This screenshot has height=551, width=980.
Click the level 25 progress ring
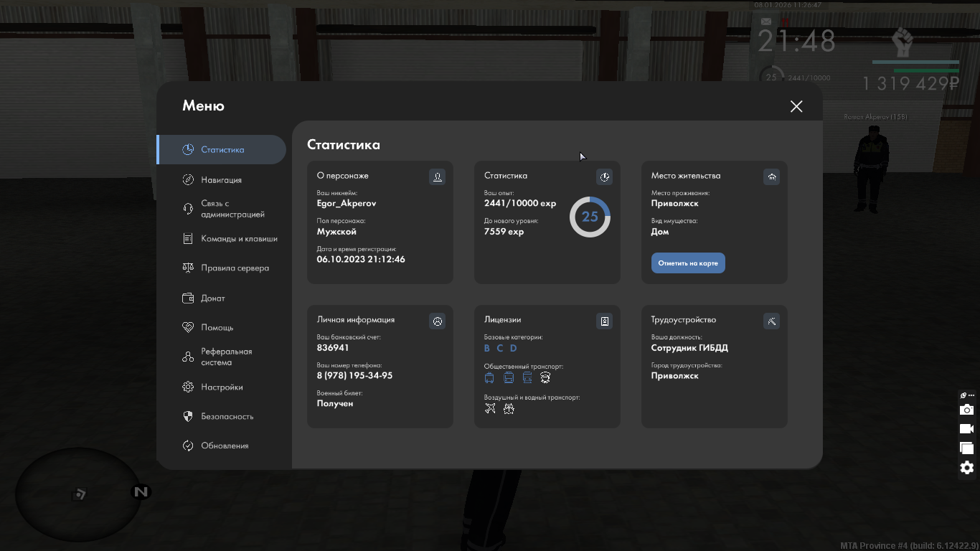click(590, 217)
